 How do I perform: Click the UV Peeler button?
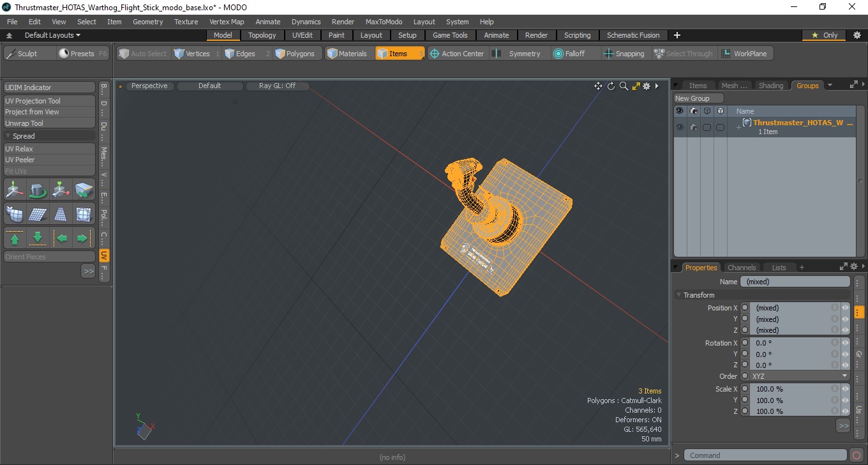tap(50, 160)
